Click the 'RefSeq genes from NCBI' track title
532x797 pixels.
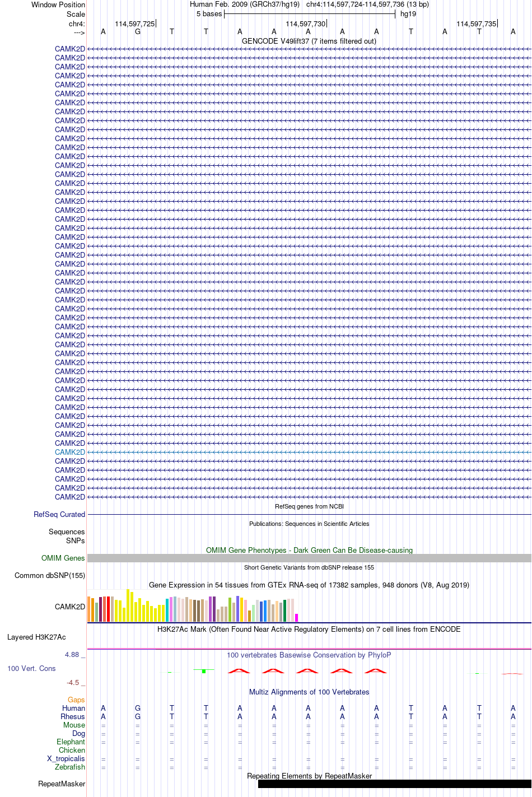(x=309, y=506)
